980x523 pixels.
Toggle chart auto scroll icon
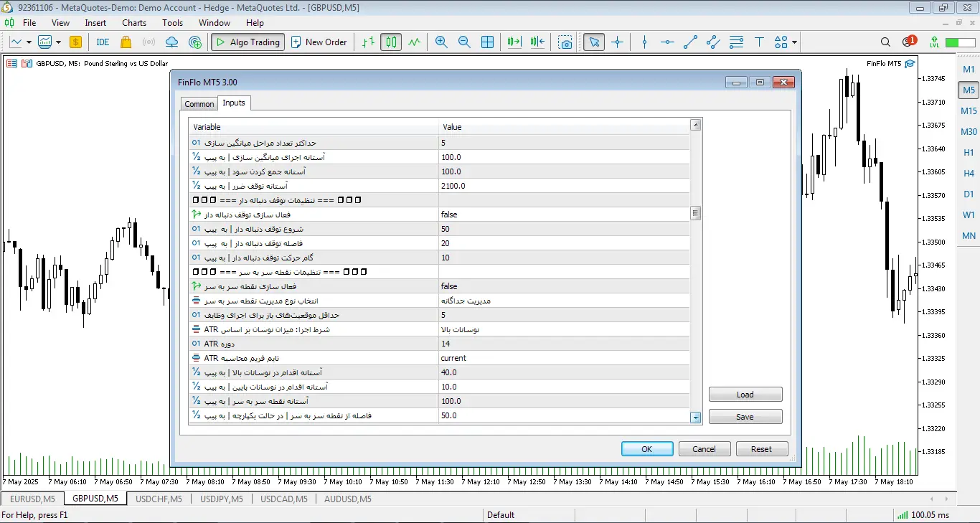click(x=514, y=42)
